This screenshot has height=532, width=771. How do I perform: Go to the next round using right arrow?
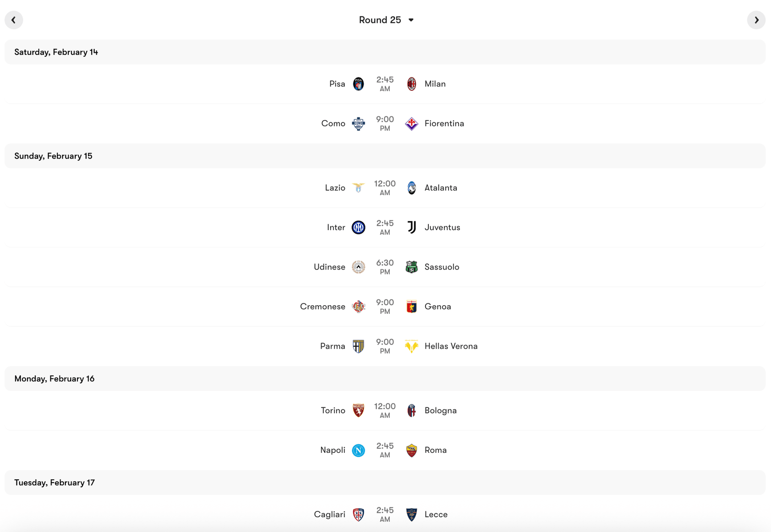point(757,20)
